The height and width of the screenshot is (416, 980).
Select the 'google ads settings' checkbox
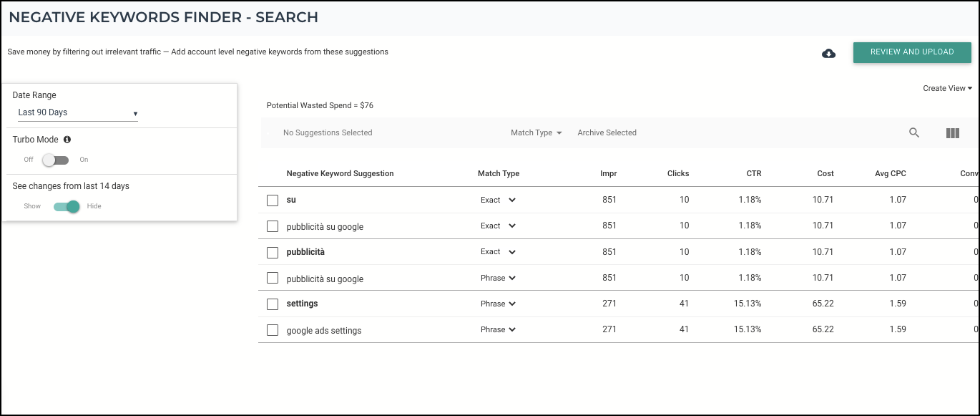coord(273,330)
